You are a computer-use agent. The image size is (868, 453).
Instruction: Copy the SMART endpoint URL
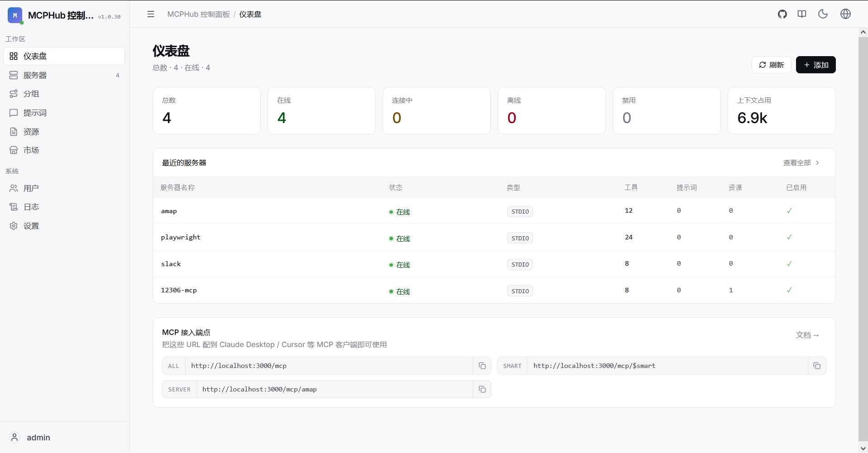pos(817,366)
